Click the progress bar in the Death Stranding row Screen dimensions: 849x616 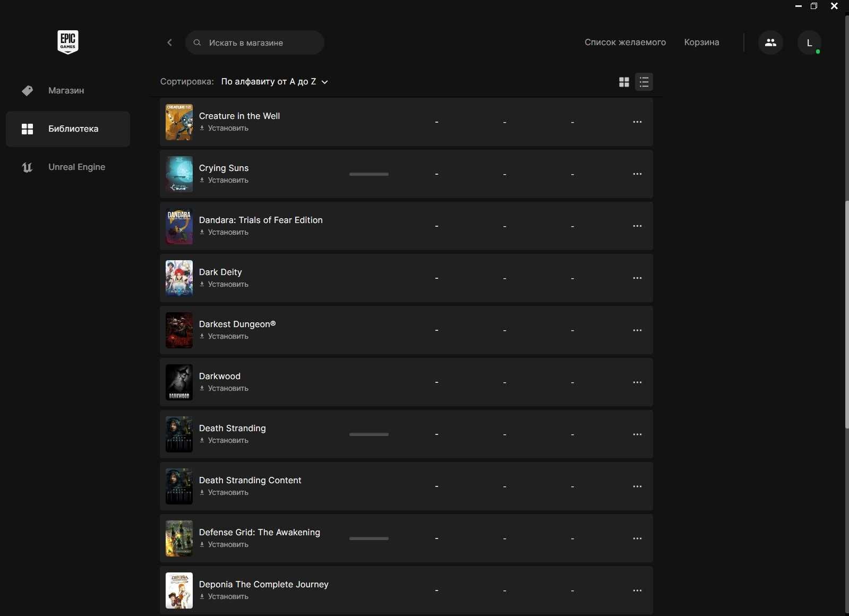coord(369,434)
